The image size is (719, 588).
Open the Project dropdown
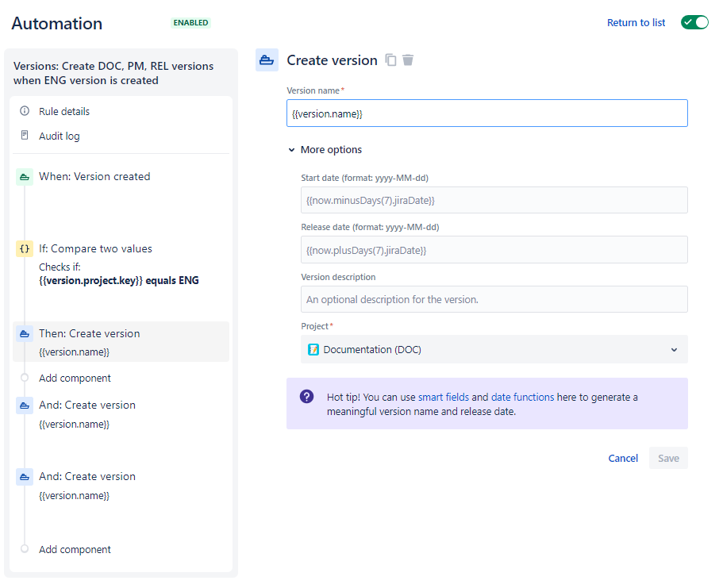pyautogui.click(x=494, y=349)
